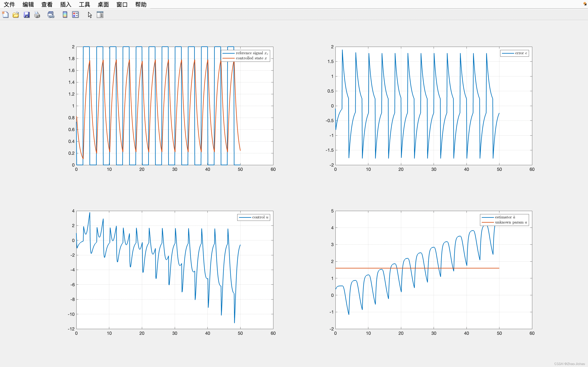Click the 'control u' legend box
The height and width of the screenshot is (367, 588).
pos(253,217)
